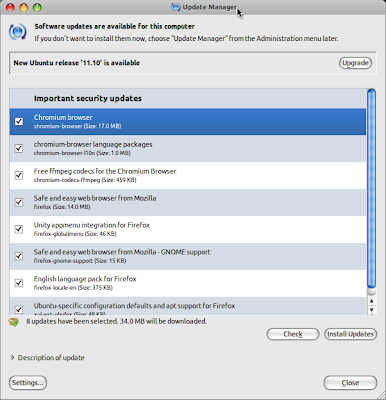
Task: Select Ubuntu-specific configuration defaults row
Action: coord(188,306)
